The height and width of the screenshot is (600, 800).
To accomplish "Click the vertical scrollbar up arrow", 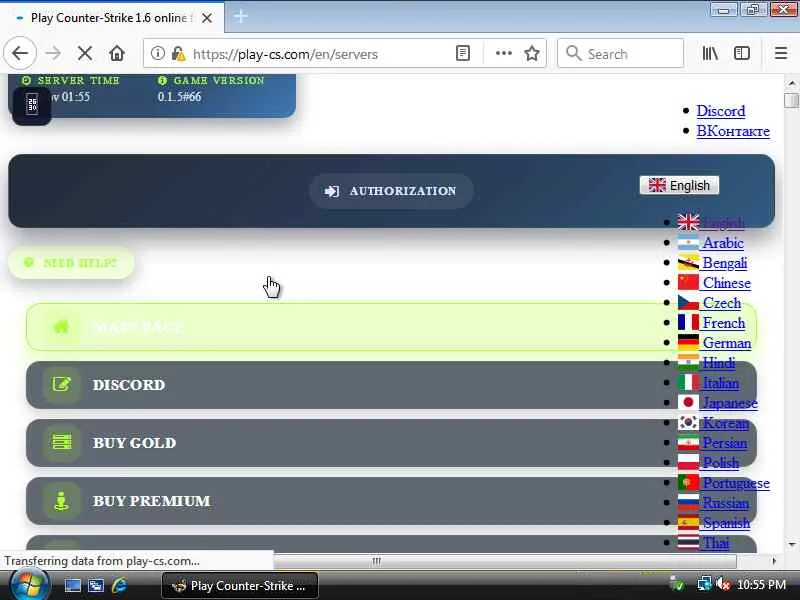I will [x=791, y=82].
